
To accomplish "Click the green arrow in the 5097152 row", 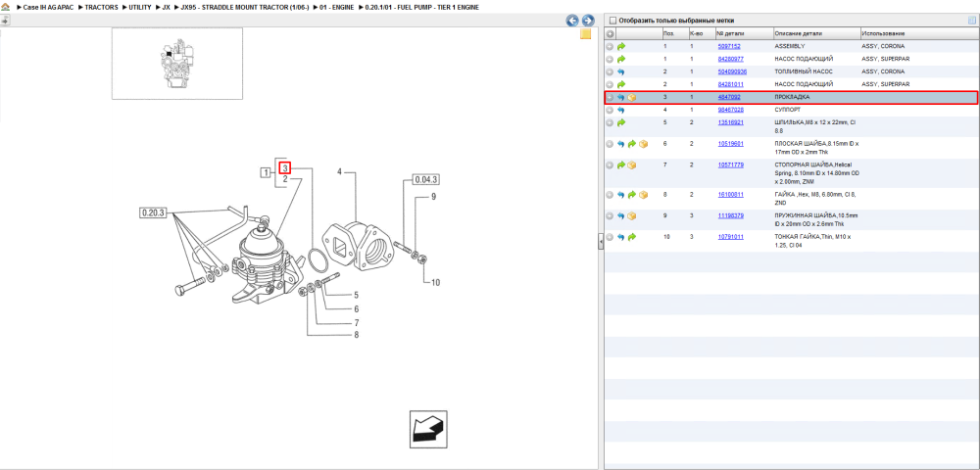I will coord(620,46).
